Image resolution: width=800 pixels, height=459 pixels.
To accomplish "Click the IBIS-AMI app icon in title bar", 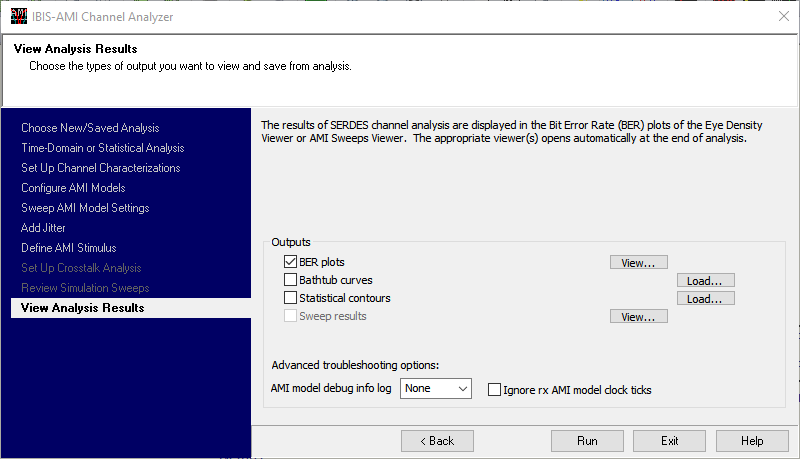I will [x=18, y=16].
